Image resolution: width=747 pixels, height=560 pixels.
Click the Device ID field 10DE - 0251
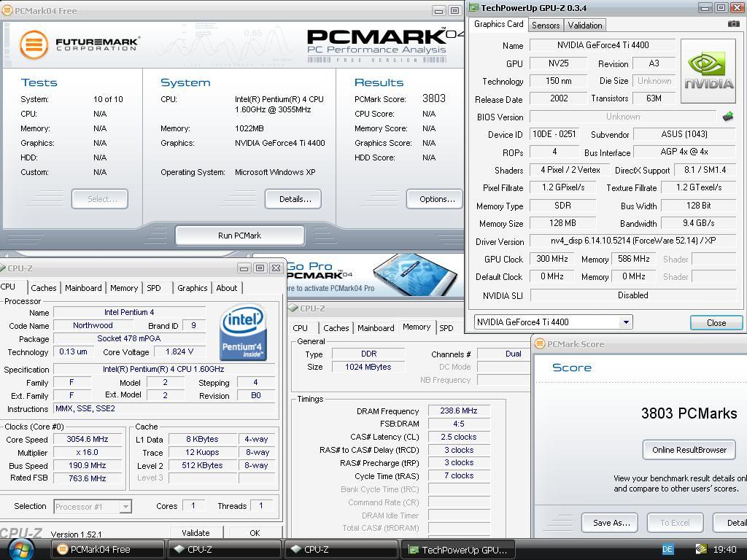[554, 134]
